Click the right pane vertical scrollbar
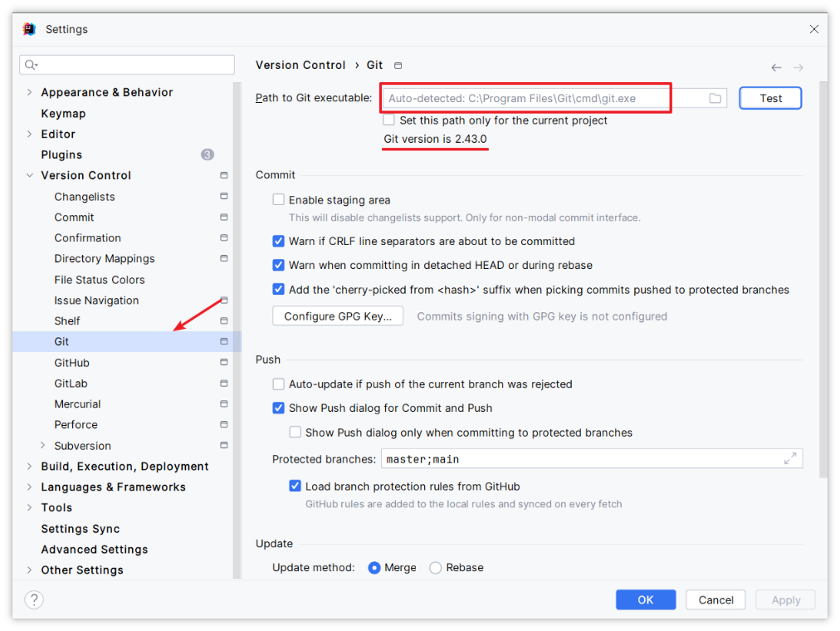This screenshot has width=840, height=631. point(823,278)
